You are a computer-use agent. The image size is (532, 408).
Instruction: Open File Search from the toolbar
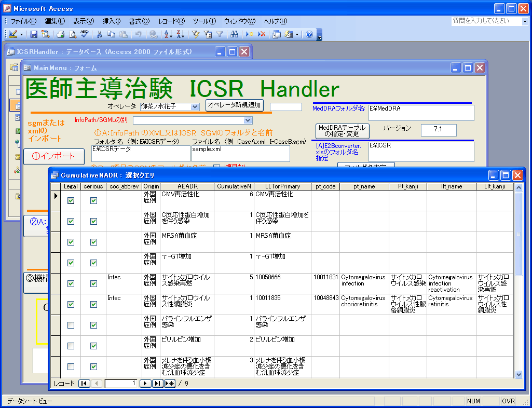pos(45,34)
